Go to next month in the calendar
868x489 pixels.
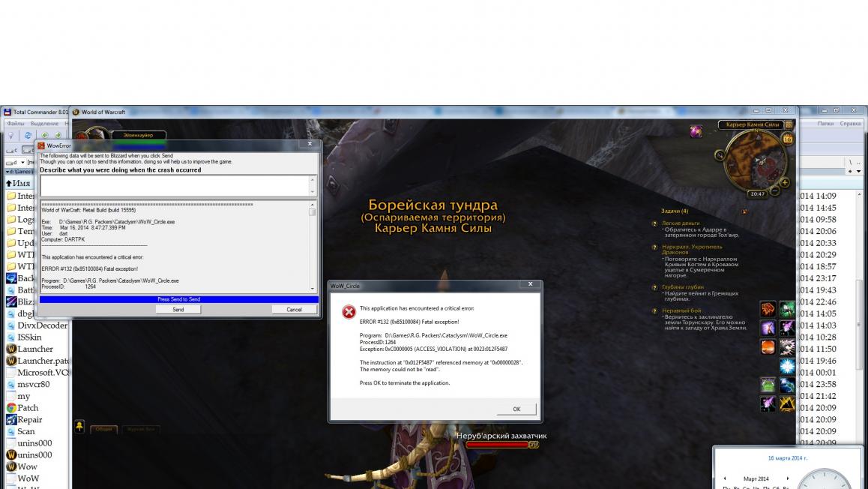(787, 478)
